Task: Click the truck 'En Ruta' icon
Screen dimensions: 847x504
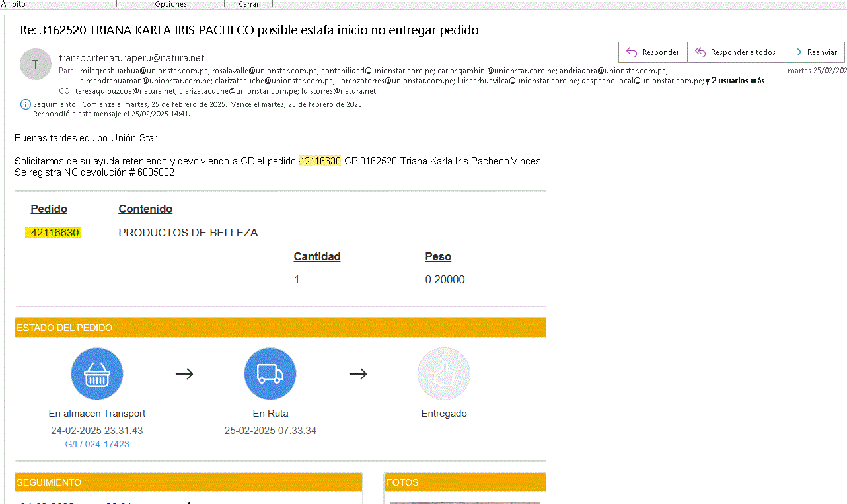Action: pyautogui.click(x=270, y=374)
